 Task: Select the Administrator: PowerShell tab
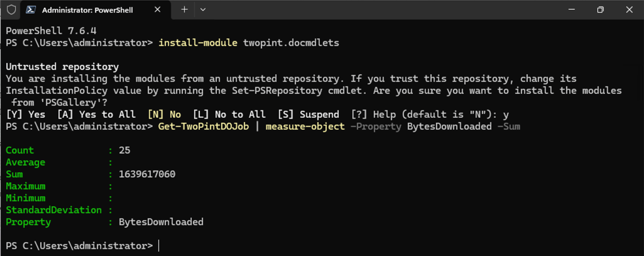tap(87, 10)
